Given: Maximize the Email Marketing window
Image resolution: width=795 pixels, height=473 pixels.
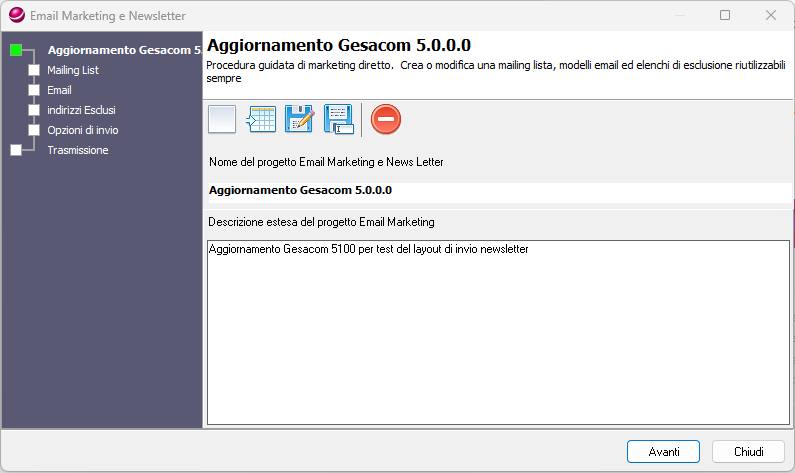Looking at the screenshot, I should tap(725, 15).
